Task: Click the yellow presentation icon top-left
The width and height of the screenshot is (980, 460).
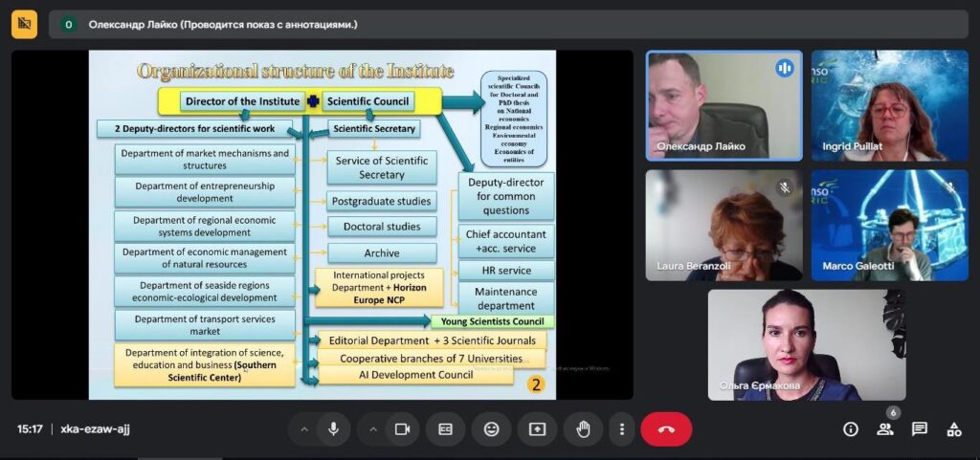Action: pyautogui.click(x=24, y=24)
